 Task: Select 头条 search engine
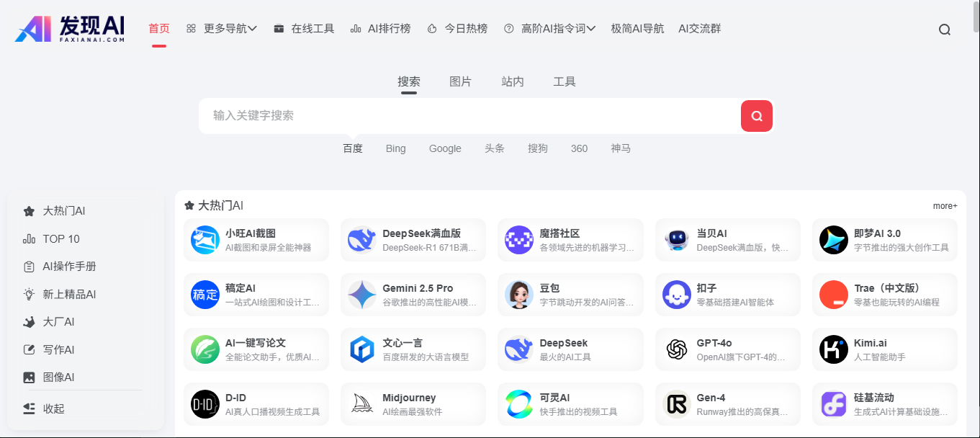point(495,148)
